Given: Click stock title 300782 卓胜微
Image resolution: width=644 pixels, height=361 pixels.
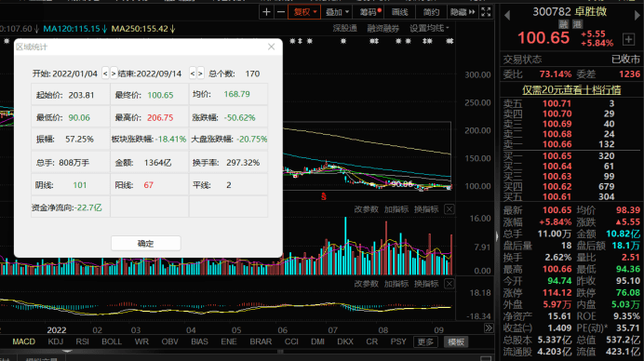Looking at the screenshot, I should click(570, 11).
